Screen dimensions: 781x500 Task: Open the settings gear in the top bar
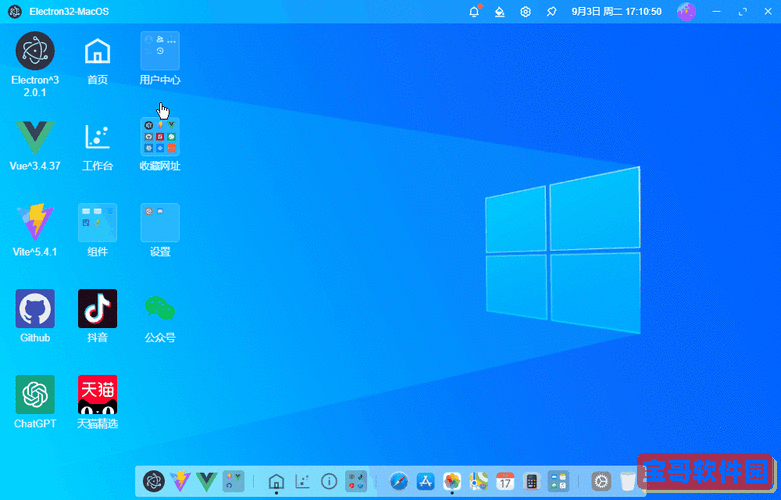[x=525, y=12]
